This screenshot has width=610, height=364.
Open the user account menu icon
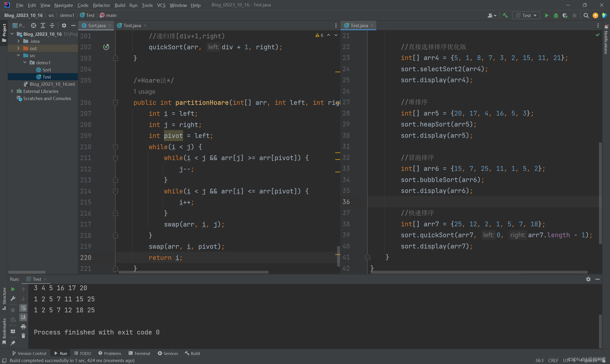tap(492, 15)
